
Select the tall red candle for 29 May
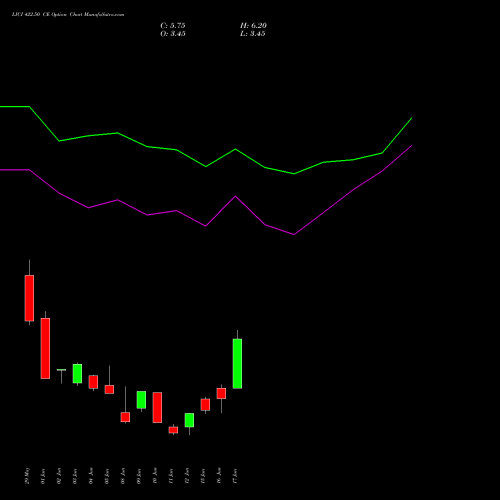pyautogui.click(x=29, y=298)
